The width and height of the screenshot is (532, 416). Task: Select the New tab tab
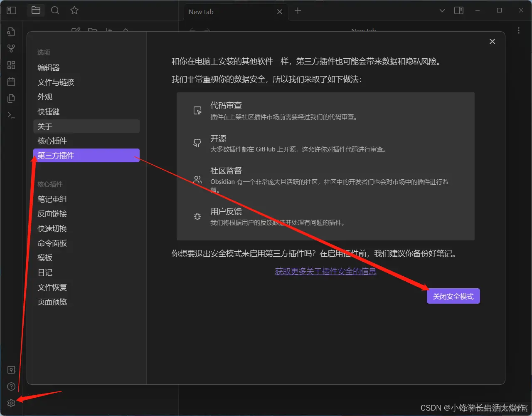[x=235, y=12]
